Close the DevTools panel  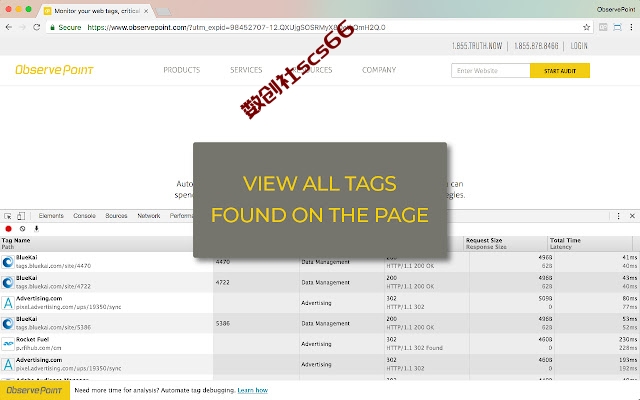pos(632,216)
